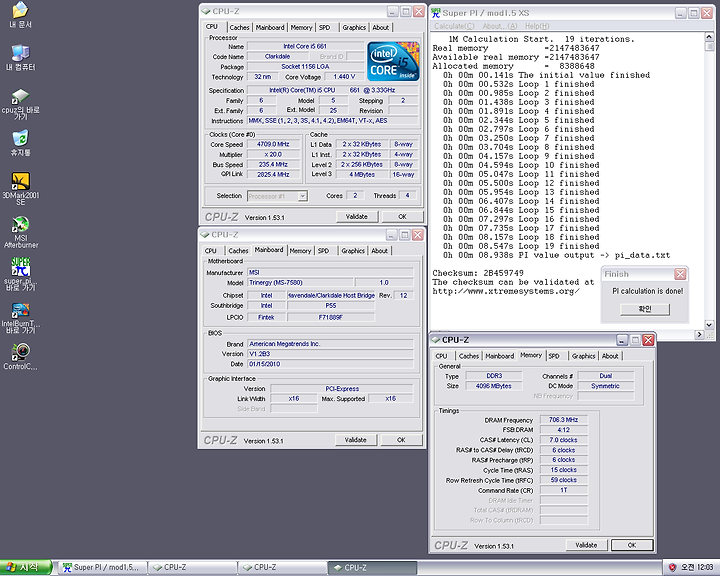Open the Windows Start button

(25, 567)
